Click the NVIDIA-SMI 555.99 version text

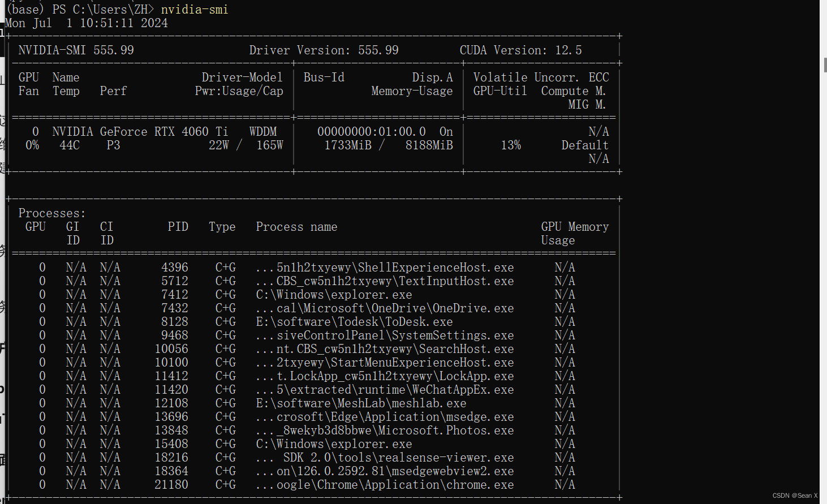point(76,50)
